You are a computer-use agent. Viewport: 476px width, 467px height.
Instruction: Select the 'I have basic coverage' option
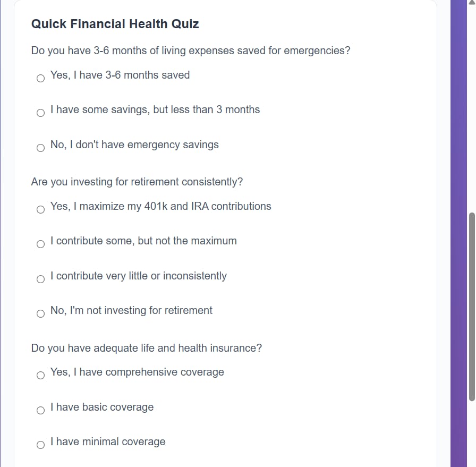40,410
